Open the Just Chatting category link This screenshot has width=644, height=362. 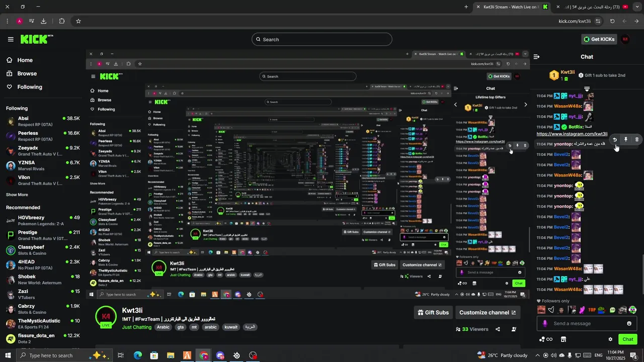pyautogui.click(x=137, y=327)
